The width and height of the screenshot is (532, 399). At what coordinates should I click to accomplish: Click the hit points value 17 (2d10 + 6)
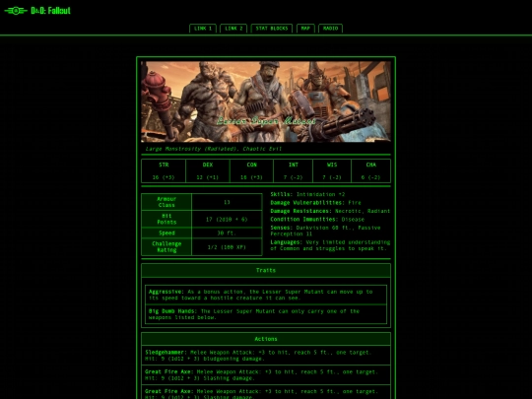(227, 219)
